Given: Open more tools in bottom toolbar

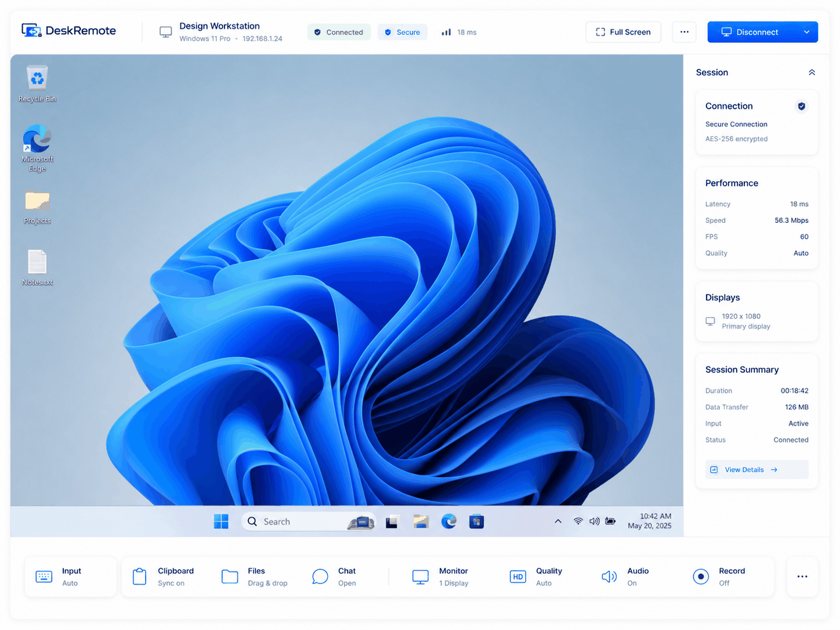Looking at the screenshot, I should coord(802,577).
